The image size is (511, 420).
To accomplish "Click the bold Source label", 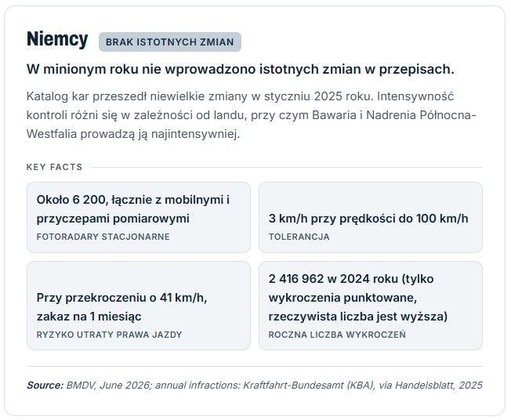I will point(45,386).
